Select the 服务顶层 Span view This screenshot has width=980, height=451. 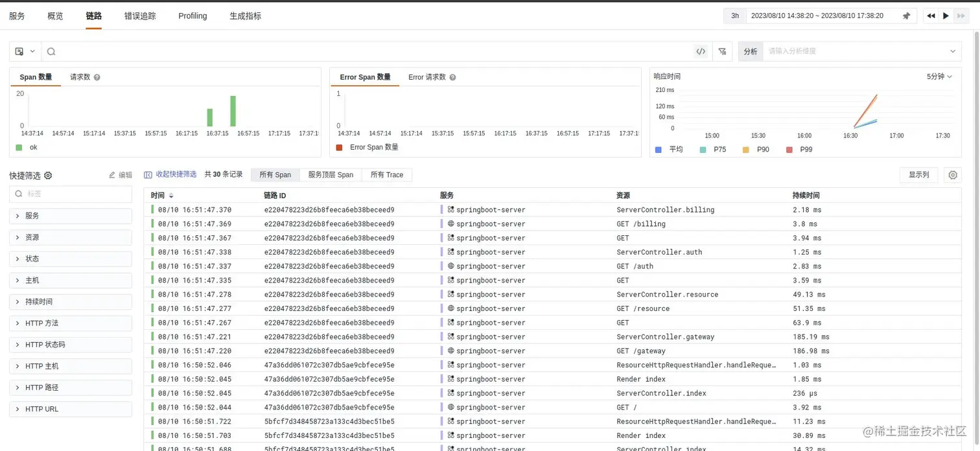[x=331, y=175]
